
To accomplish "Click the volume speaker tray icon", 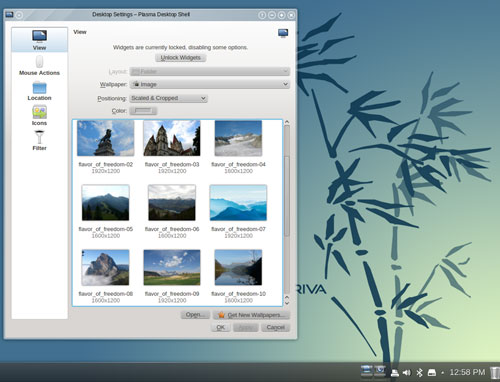I will [406, 372].
